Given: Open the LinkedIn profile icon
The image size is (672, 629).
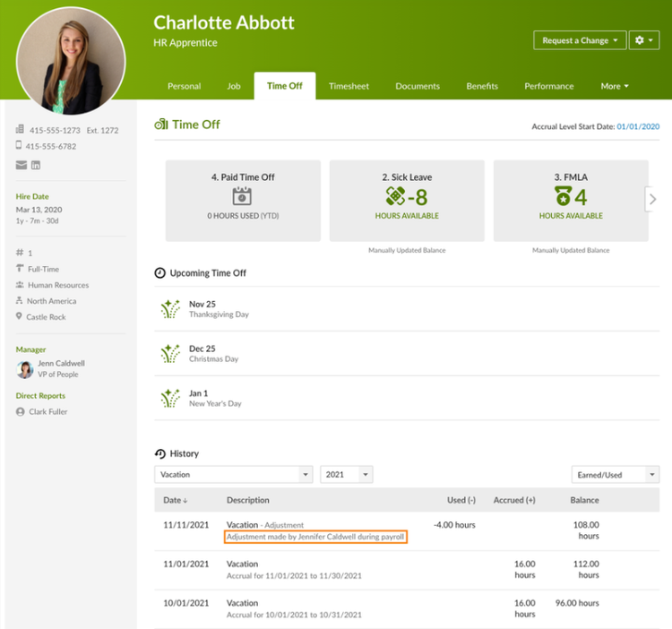Looking at the screenshot, I should (x=36, y=165).
